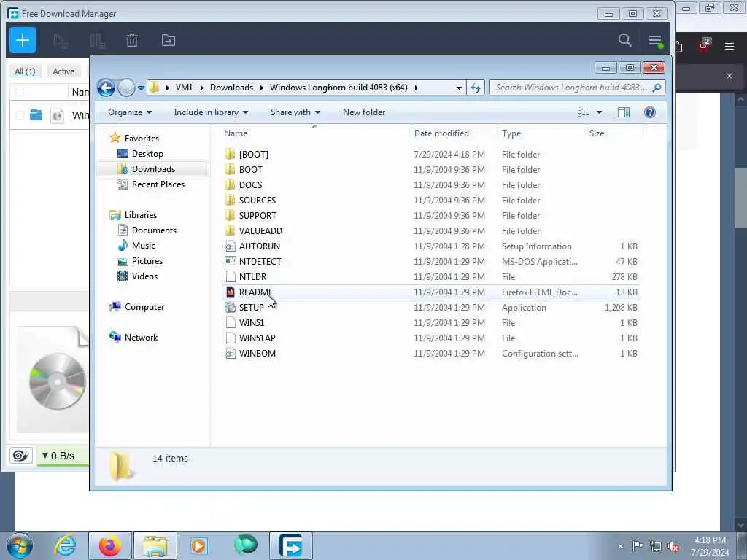747x560 pixels.
Task: Sort by the Type column header
Action: click(x=511, y=133)
